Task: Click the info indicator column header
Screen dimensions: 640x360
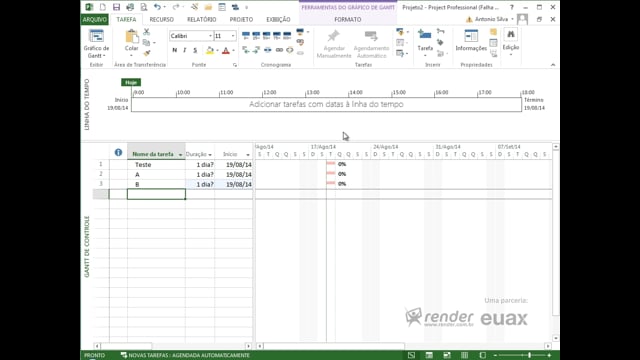Action: [x=118, y=153]
